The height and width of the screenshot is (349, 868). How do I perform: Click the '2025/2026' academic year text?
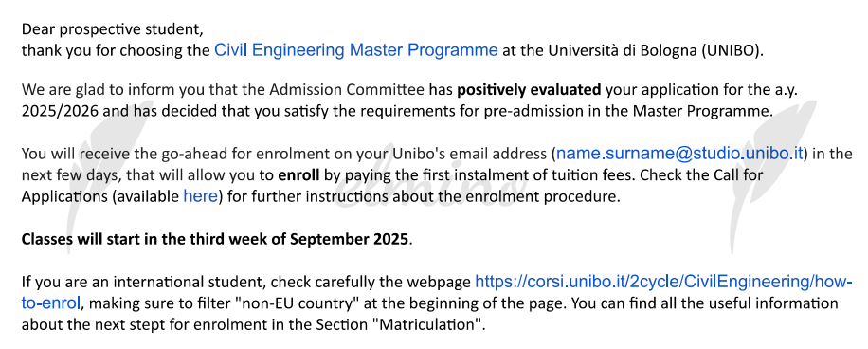61,111
